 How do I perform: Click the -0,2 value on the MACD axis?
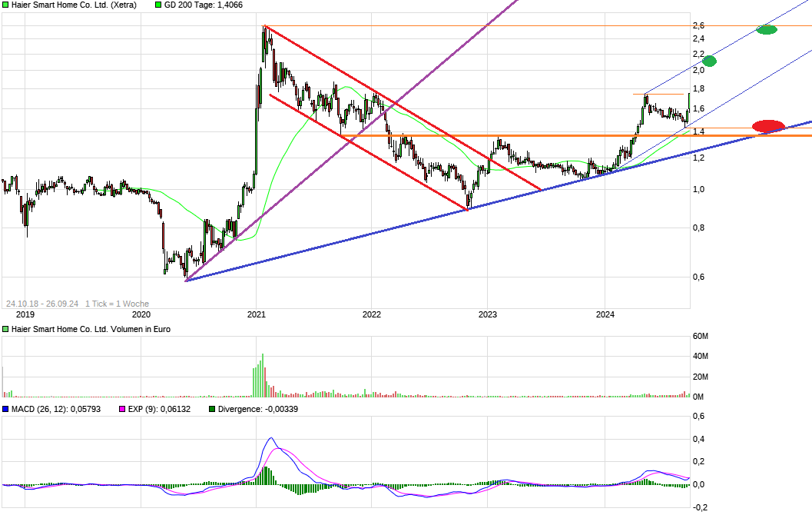tap(700, 508)
